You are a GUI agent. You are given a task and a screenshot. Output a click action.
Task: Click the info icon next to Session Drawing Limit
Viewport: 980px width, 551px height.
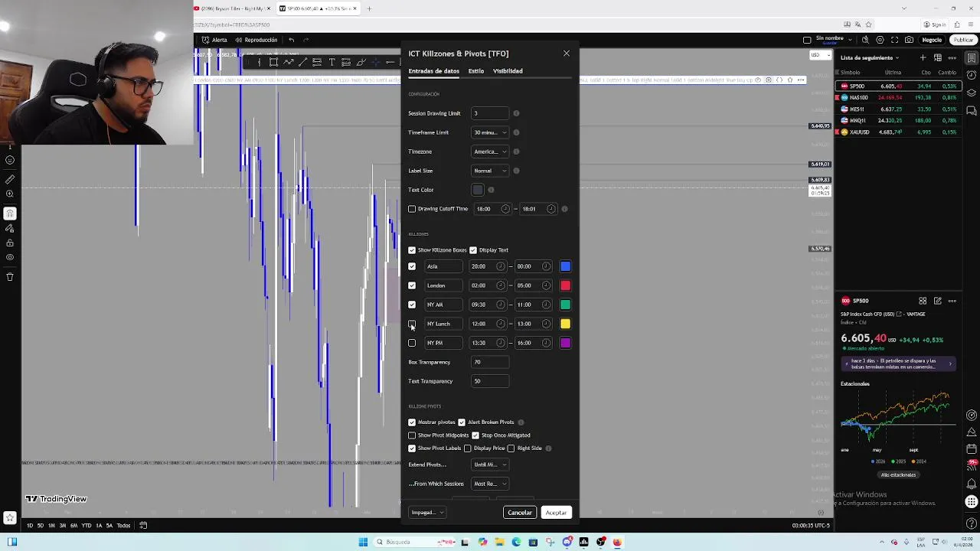coord(516,113)
